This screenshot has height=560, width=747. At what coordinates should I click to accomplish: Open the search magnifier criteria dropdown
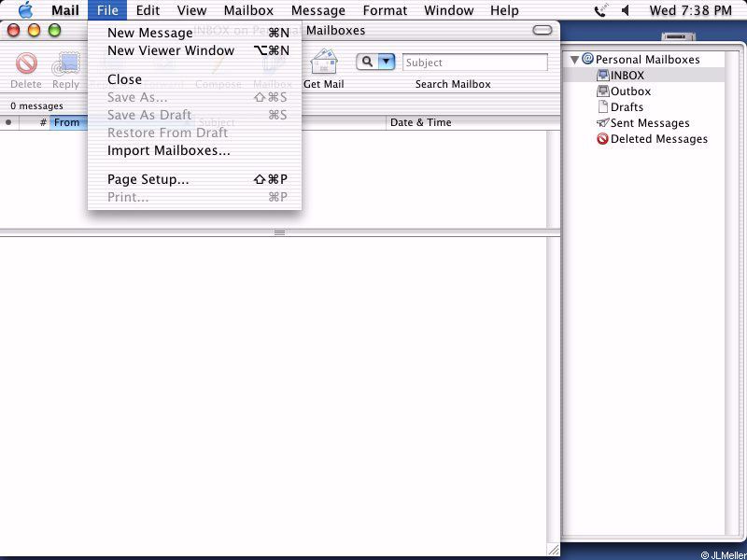[x=375, y=62]
